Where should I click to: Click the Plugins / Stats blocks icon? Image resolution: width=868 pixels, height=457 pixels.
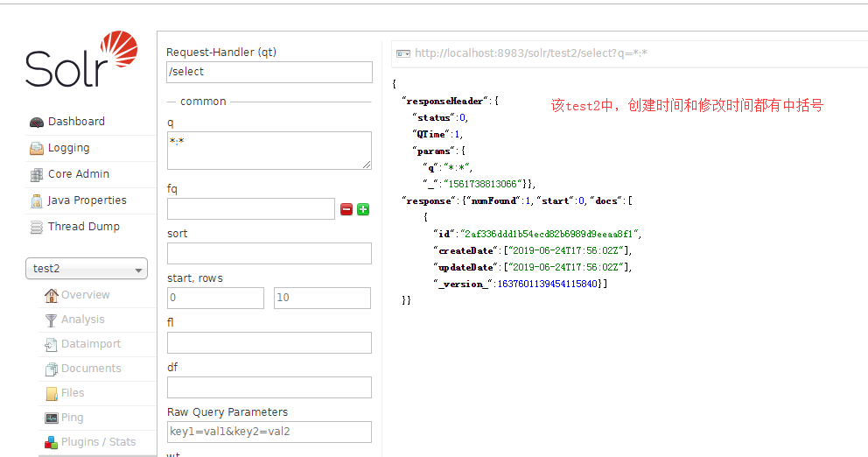(51, 442)
